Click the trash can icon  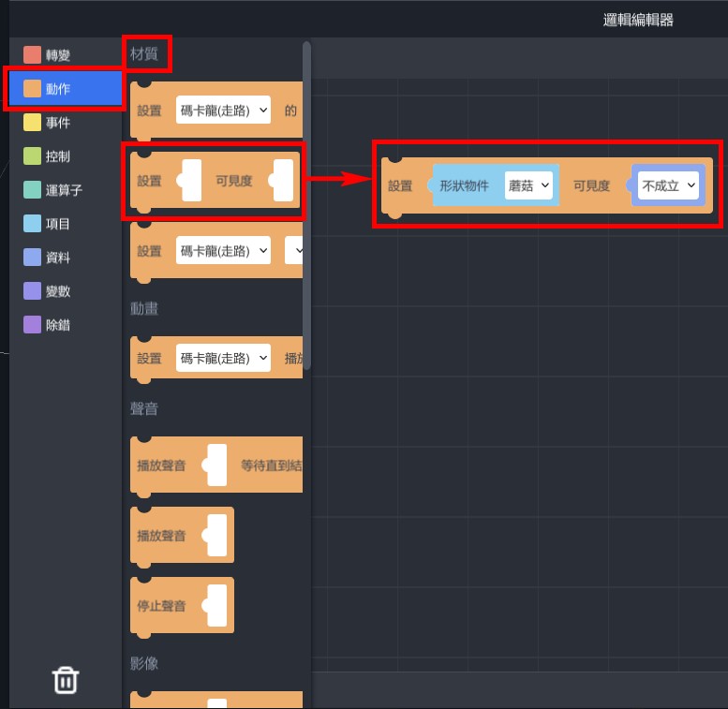point(65,679)
